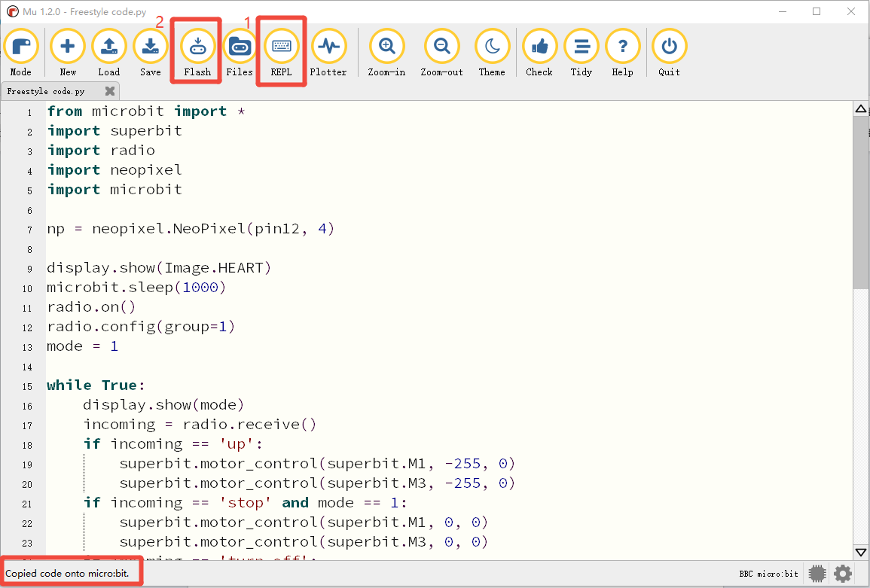Minimize the Mu window

point(783,11)
